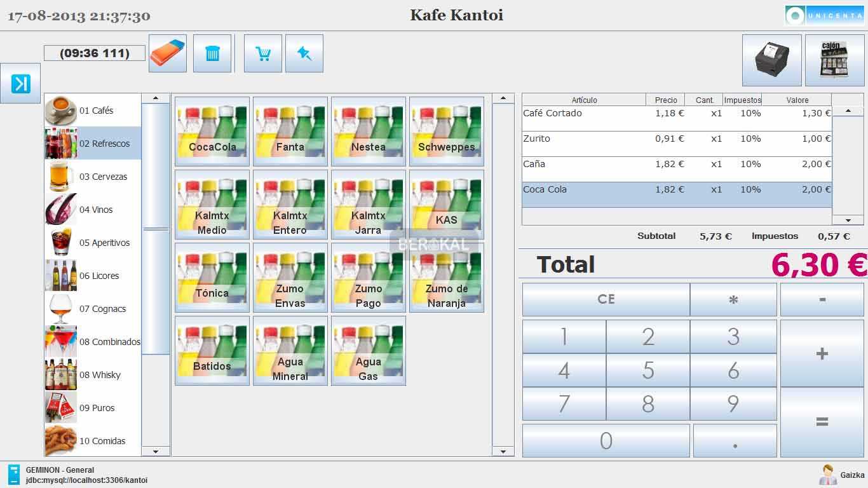Click the ticket name field (09:36 111)
The height and width of the screenshot is (488, 868).
click(x=95, y=53)
